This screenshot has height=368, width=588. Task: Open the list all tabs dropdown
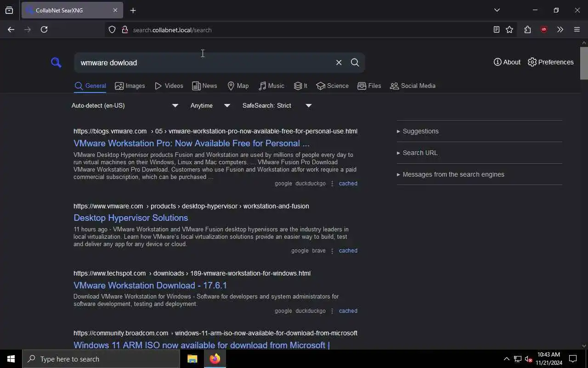497,10
